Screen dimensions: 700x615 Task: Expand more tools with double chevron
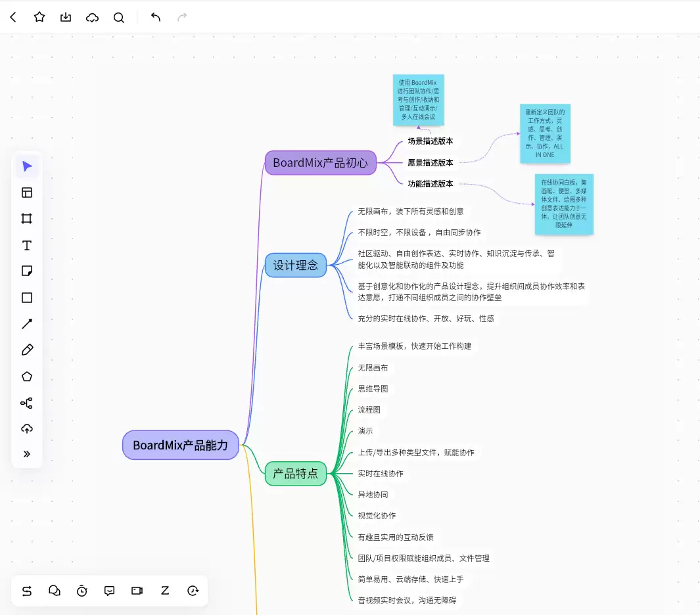(27, 454)
